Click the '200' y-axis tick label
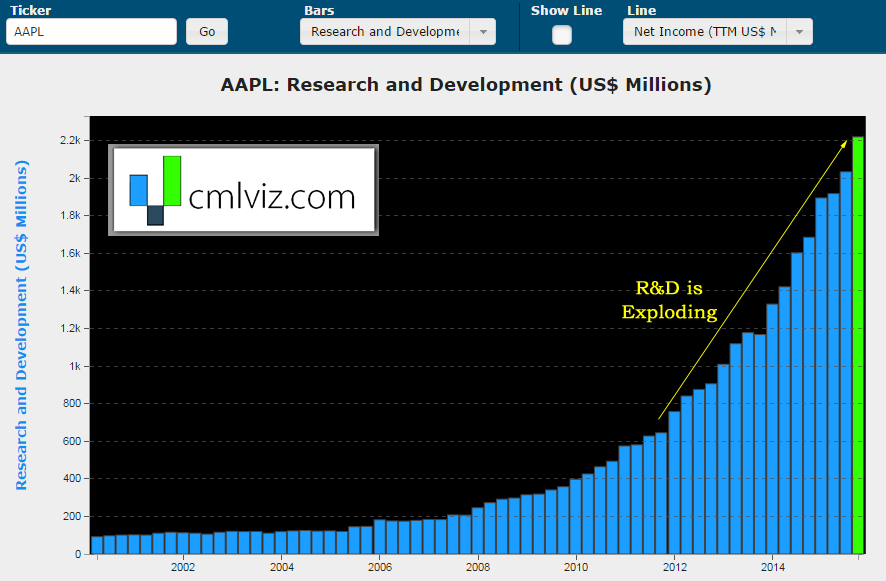Image resolution: width=886 pixels, height=581 pixels. [x=72, y=517]
